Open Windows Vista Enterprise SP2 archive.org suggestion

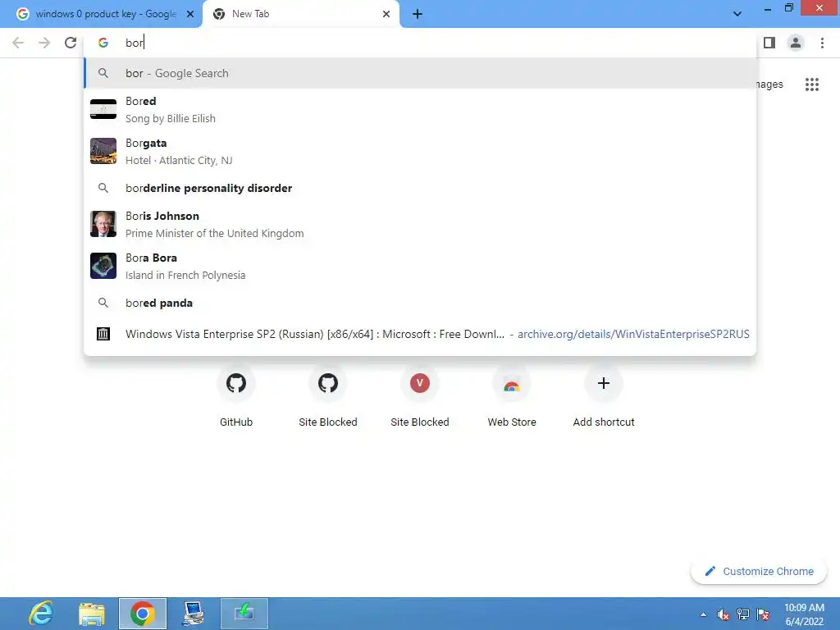(420, 334)
